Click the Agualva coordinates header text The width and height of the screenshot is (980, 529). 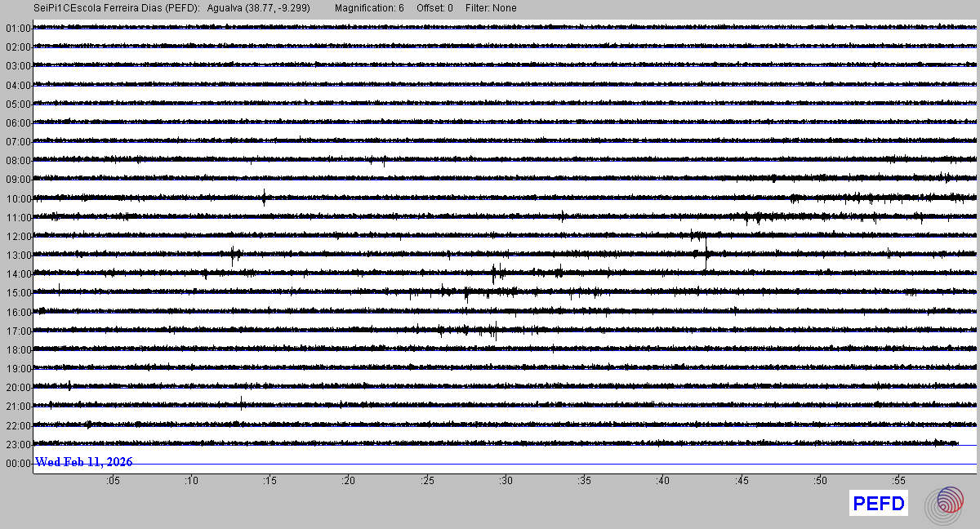click(x=259, y=8)
